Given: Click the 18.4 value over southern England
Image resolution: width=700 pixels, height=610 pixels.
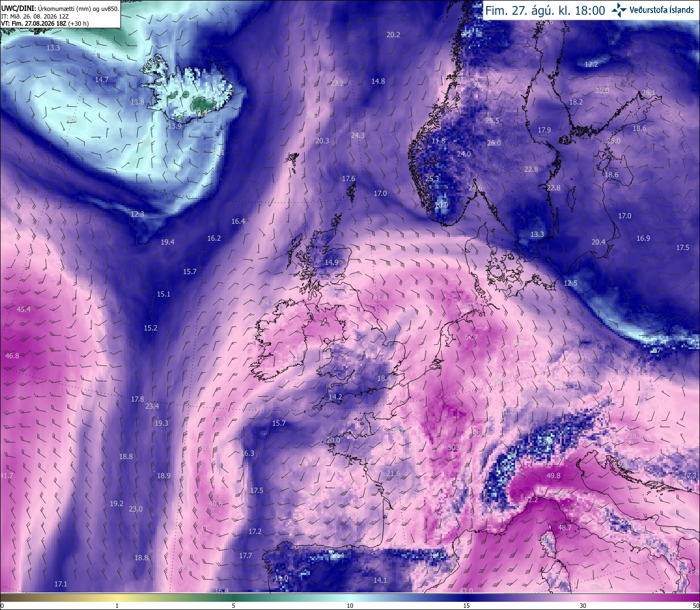Looking at the screenshot, I should point(384,378).
